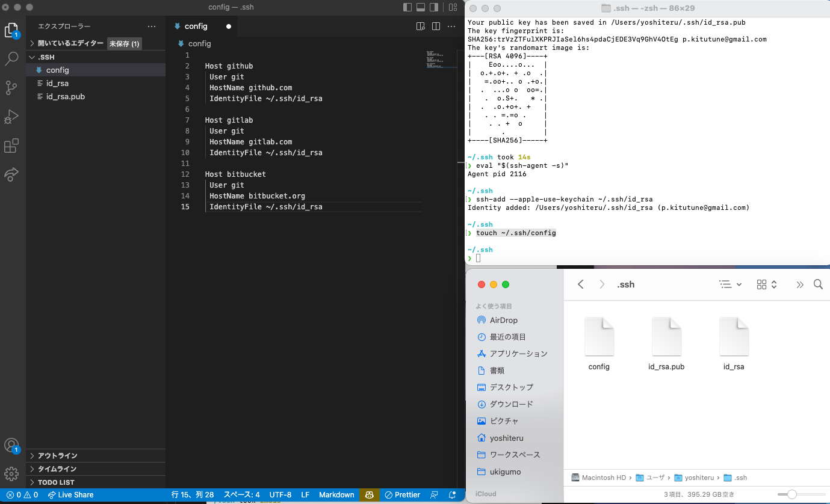
Task: Switch to the config editor tab
Action: pos(197,26)
